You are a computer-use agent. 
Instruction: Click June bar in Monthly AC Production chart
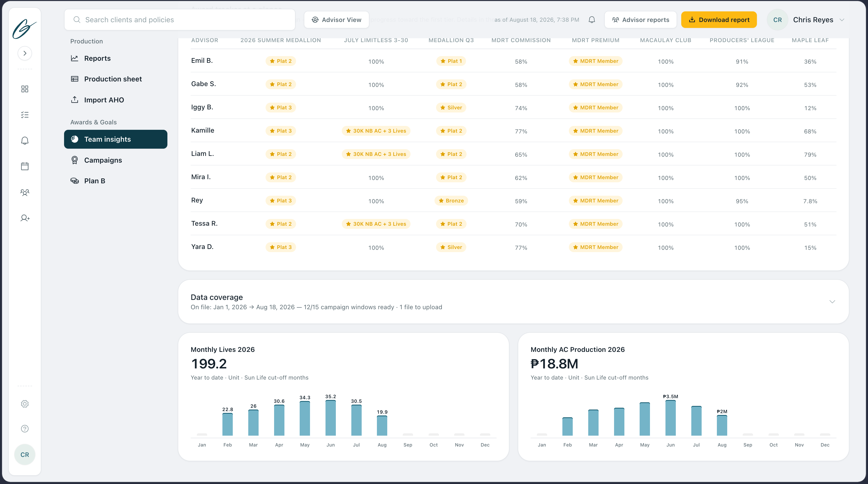[671, 418]
